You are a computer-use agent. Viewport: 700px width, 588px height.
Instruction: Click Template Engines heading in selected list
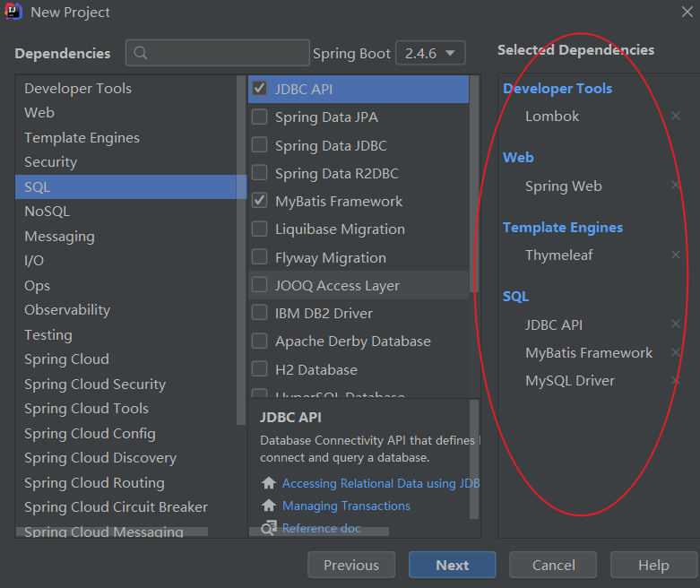click(563, 228)
